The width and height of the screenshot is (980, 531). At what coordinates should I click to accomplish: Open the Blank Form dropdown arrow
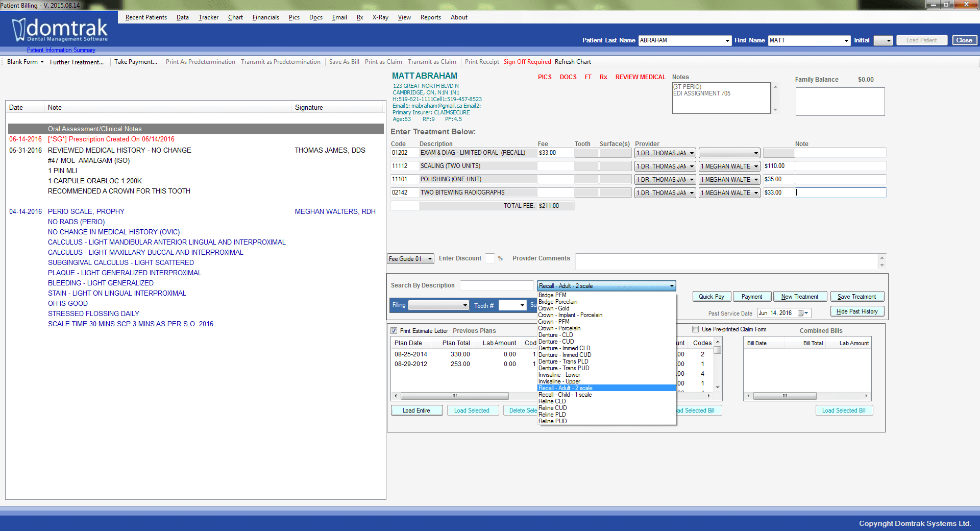[42, 62]
